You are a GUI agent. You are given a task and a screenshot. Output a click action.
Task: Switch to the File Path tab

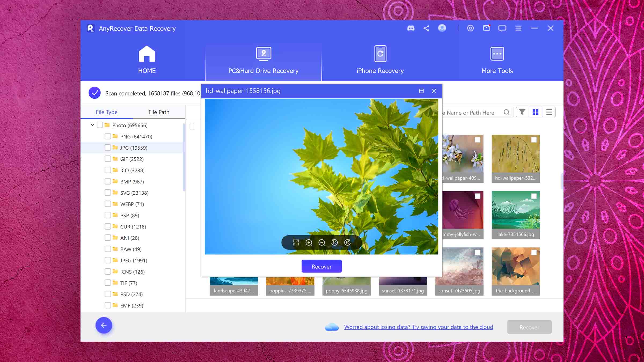[x=159, y=112]
